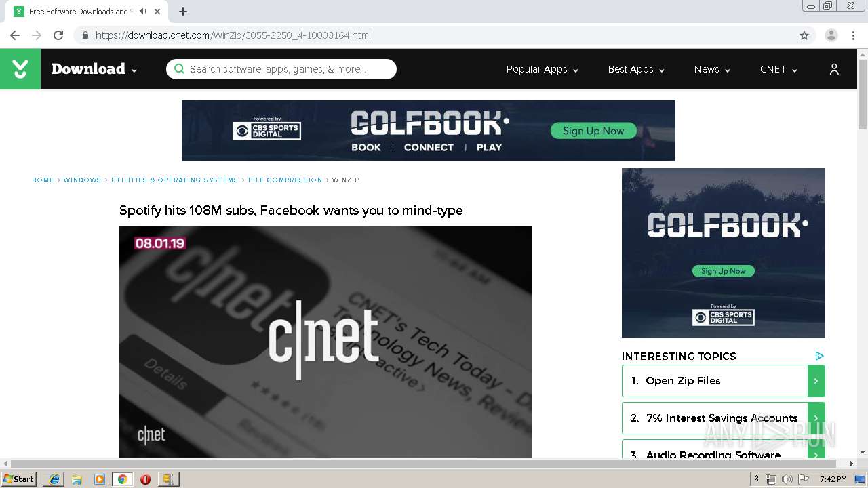Click the Spotify hits 108M subs headline

[x=291, y=211]
